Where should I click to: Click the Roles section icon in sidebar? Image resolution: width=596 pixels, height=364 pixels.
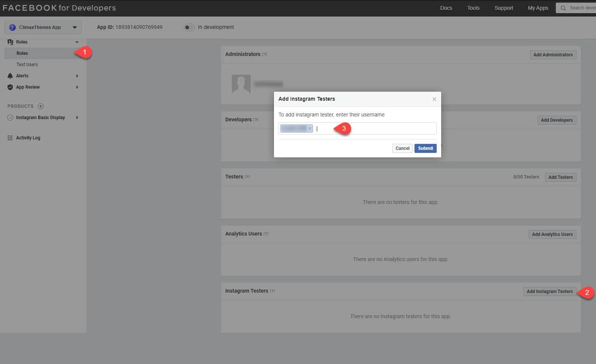click(x=10, y=42)
